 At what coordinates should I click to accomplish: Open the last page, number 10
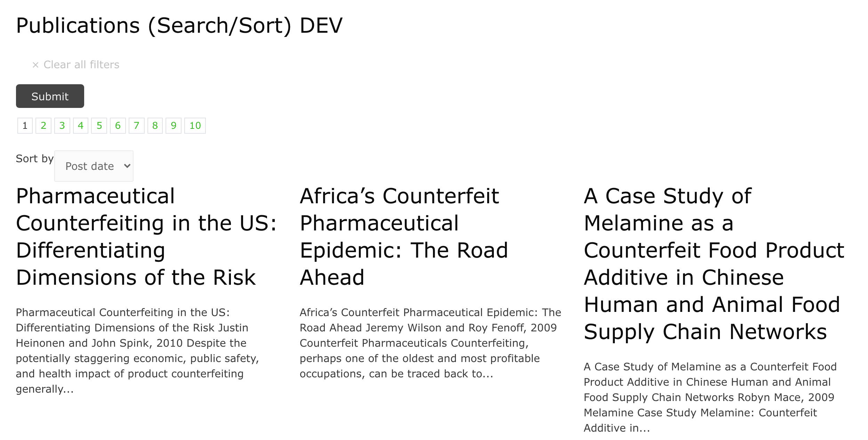point(195,126)
